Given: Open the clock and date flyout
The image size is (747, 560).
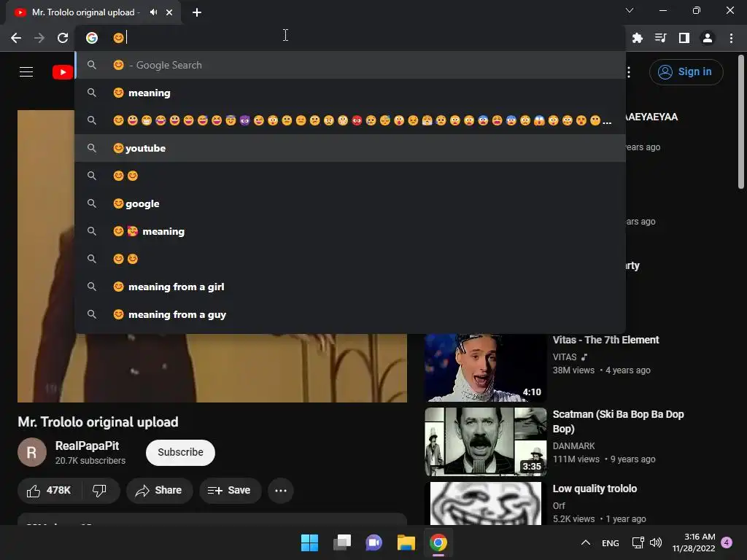Looking at the screenshot, I should (694, 542).
